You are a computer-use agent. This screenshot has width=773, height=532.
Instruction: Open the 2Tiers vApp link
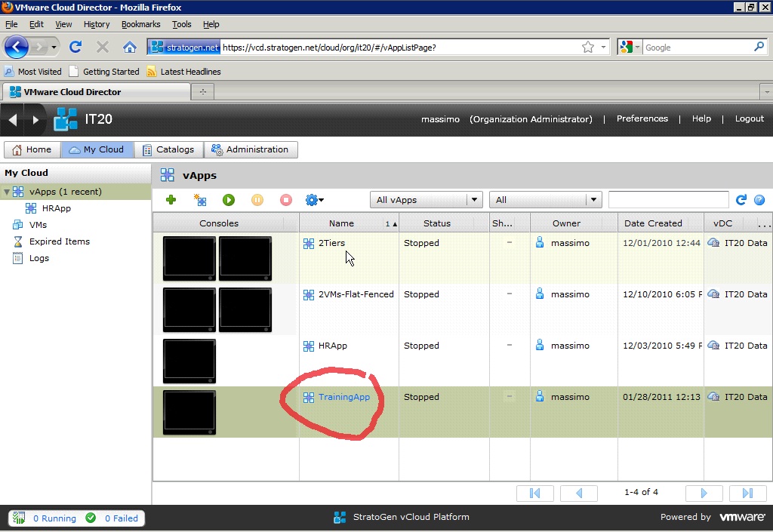tap(332, 243)
